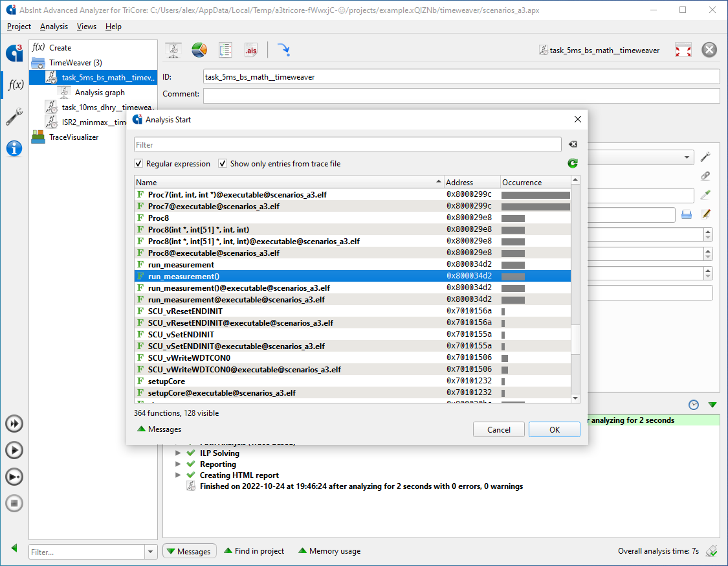Sort by the Address column header
The width and height of the screenshot is (728, 566).
pos(472,182)
